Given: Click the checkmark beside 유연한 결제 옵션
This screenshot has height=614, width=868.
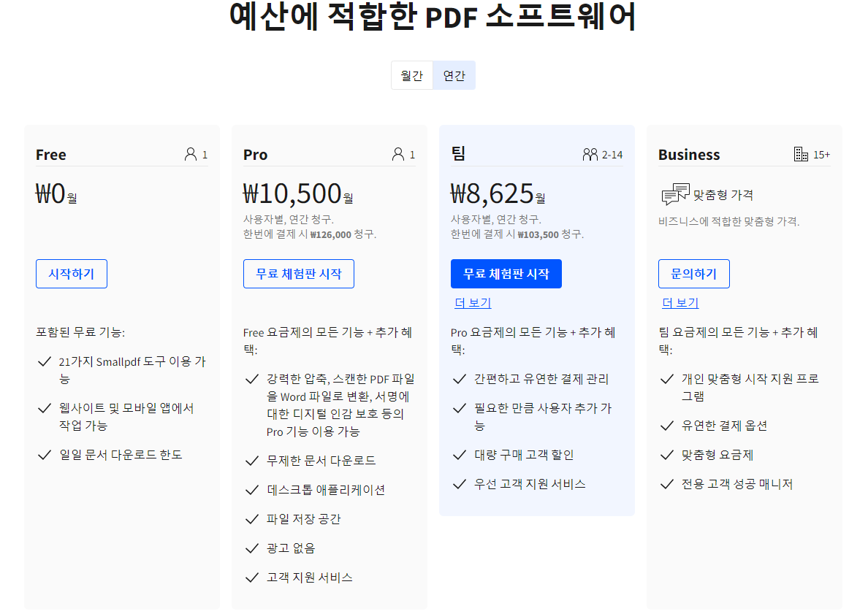Looking at the screenshot, I should 666,425.
